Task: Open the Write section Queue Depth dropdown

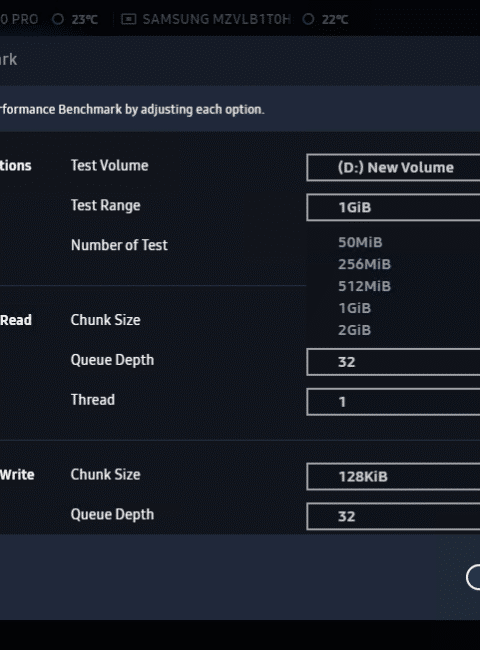Action: (393, 517)
